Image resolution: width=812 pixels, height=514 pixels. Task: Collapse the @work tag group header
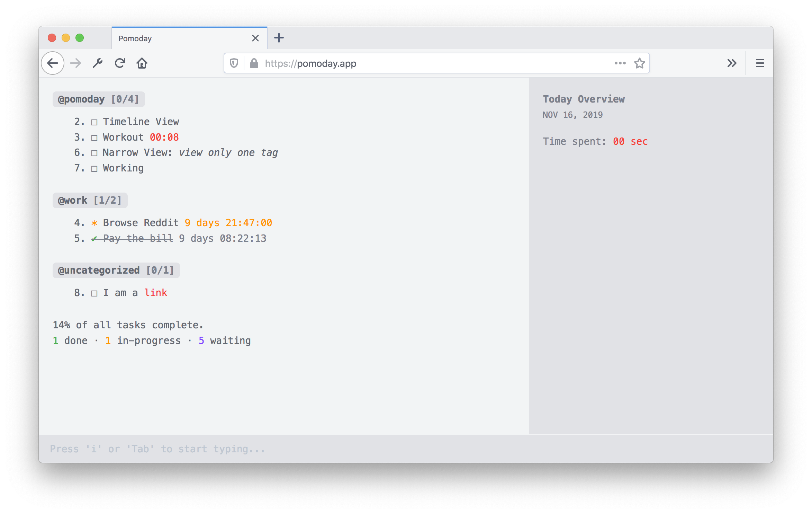[x=90, y=201]
